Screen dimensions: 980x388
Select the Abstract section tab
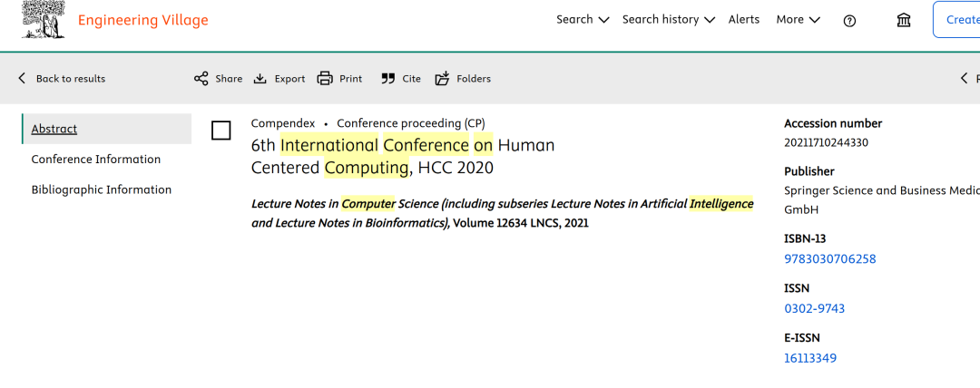pos(107,129)
